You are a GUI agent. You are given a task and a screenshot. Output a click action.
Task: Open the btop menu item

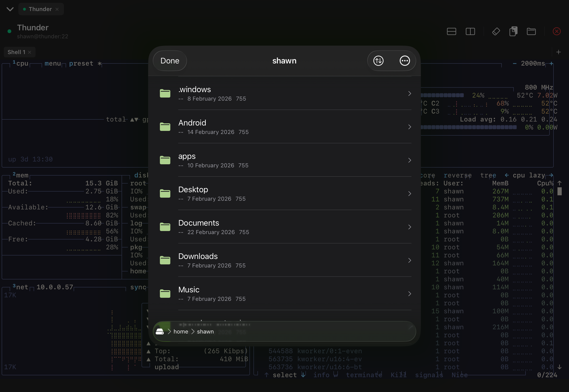[x=52, y=63]
